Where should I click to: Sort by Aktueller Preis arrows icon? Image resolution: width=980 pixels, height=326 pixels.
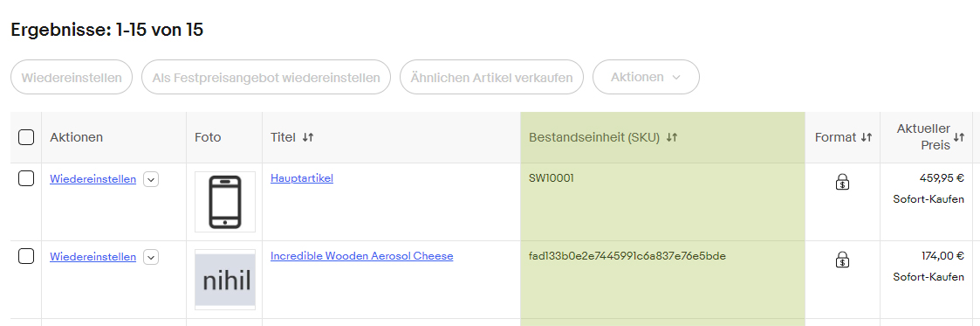coord(959,137)
